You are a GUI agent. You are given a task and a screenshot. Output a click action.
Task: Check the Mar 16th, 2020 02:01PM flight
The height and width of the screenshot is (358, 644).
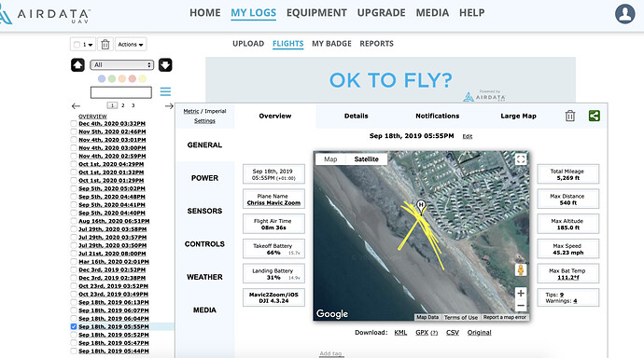74,262
